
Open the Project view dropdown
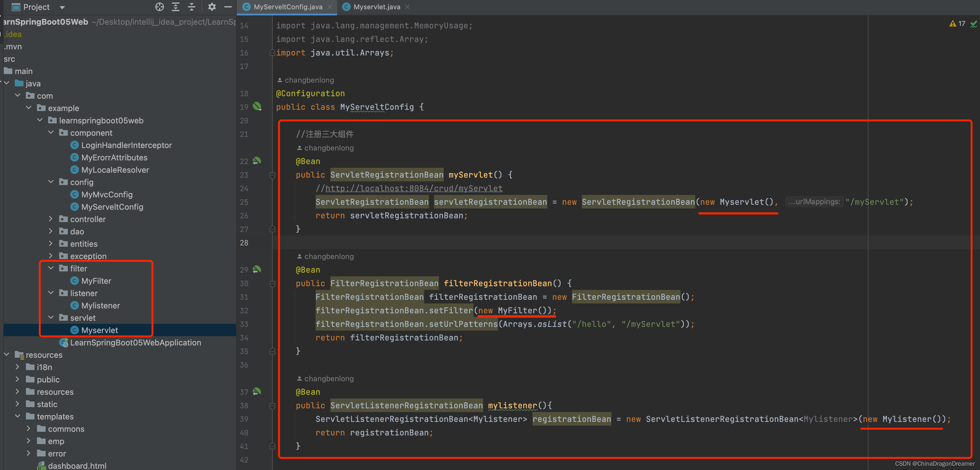click(x=62, y=7)
